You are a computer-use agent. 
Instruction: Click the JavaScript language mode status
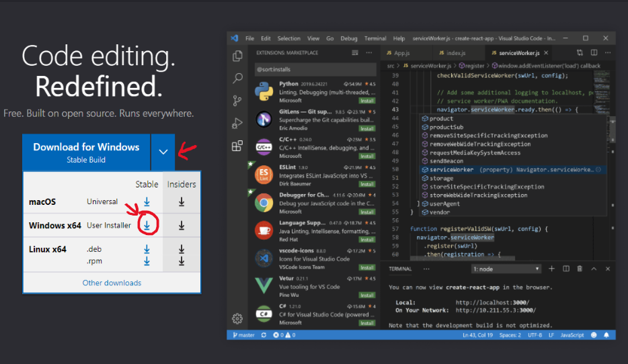(x=572, y=335)
